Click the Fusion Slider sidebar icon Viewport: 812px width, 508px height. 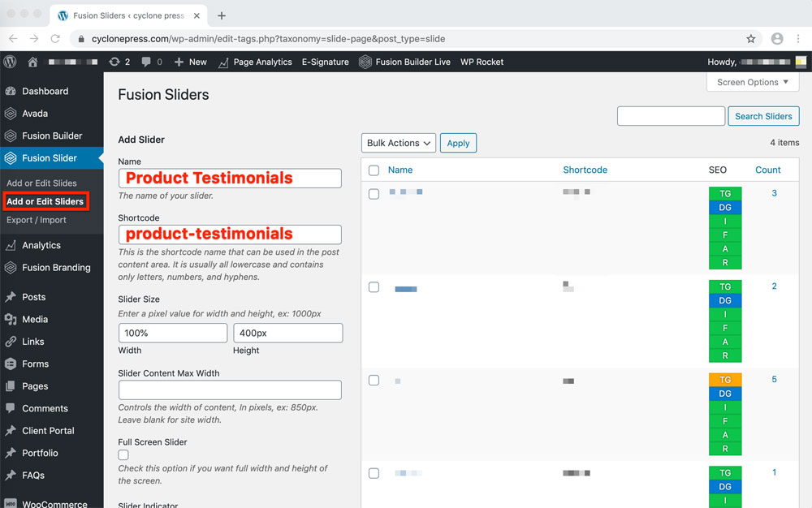coord(11,157)
